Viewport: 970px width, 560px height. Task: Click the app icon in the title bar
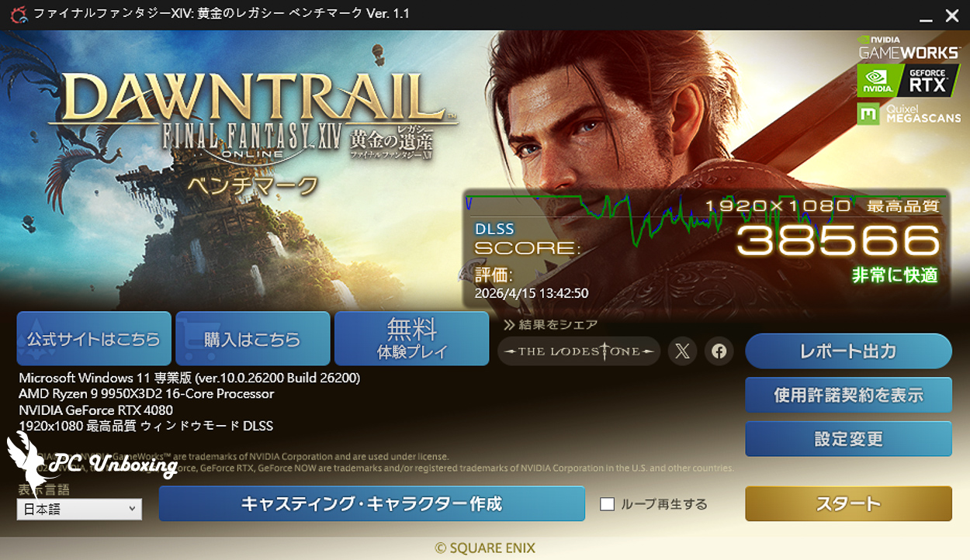(x=17, y=14)
